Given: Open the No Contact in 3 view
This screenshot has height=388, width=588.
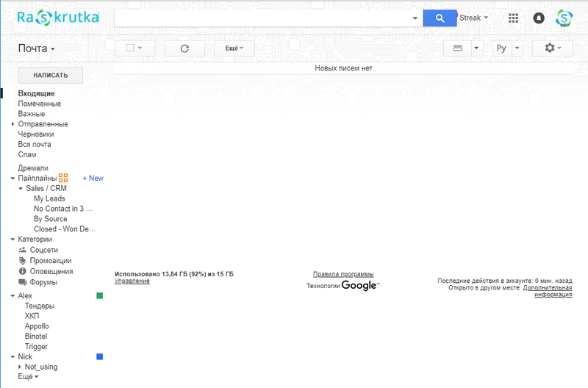Looking at the screenshot, I should point(63,209).
